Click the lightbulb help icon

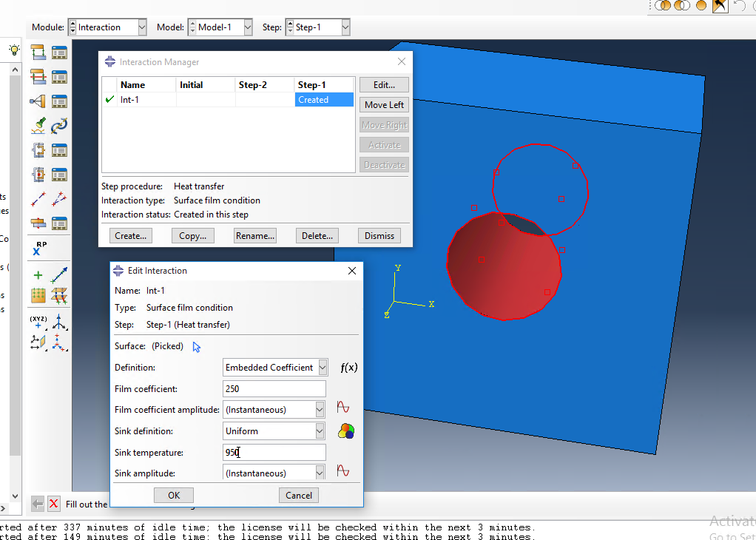(x=13, y=50)
